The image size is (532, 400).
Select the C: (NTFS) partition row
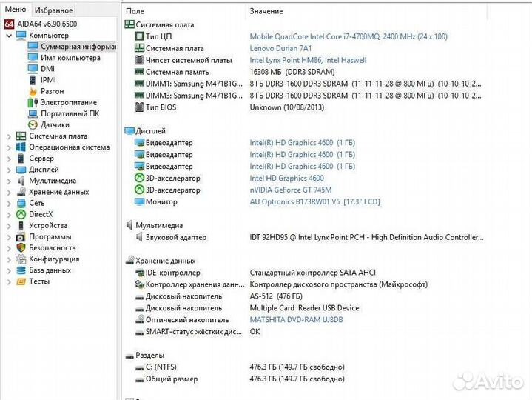coord(240,367)
